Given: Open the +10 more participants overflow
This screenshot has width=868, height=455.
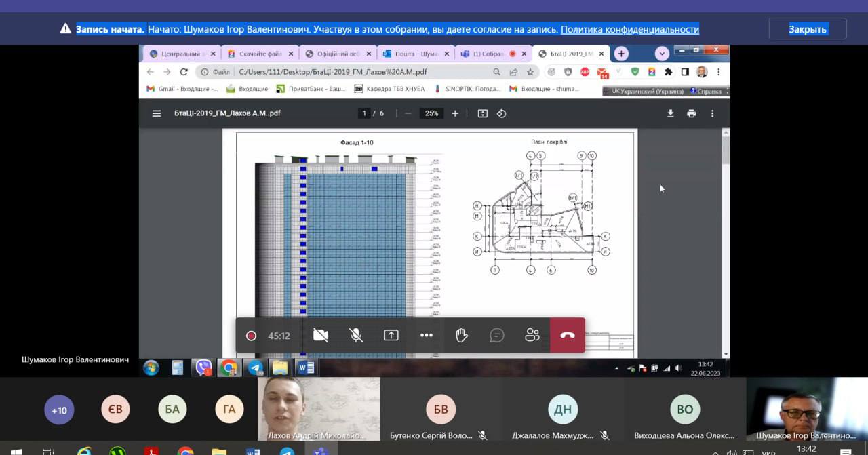Looking at the screenshot, I should 60,410.
